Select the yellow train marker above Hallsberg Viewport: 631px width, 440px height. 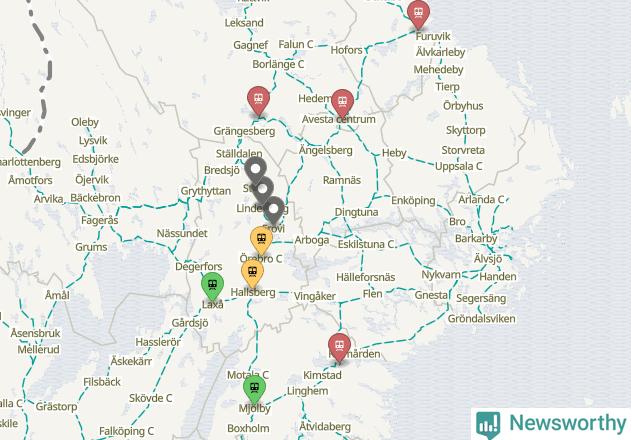click(x=252, y=274)
